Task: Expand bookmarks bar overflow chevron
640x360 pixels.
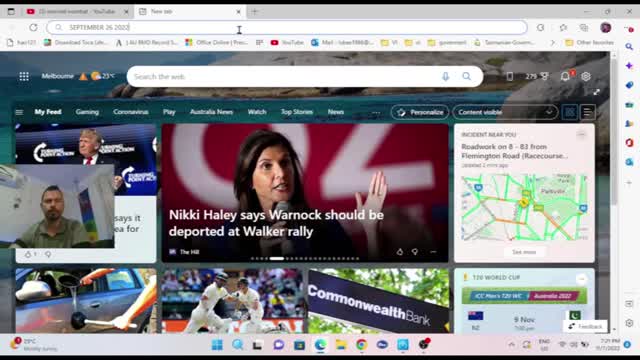Action: click(553, 42)
